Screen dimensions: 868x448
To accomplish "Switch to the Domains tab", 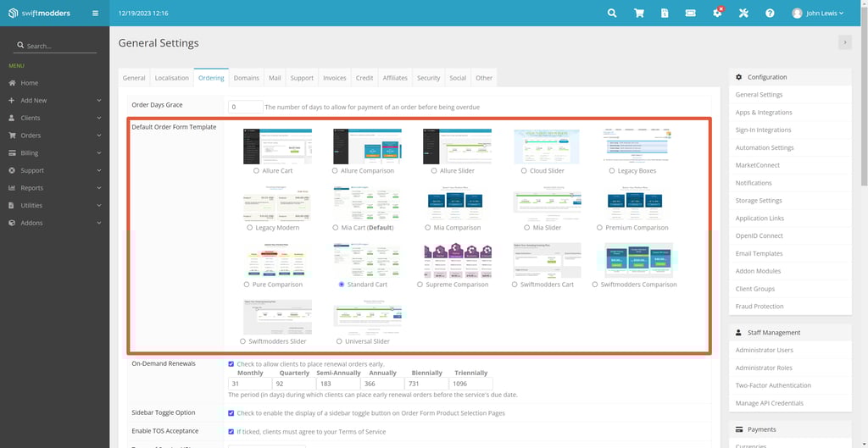I will [x=246, y=78].
